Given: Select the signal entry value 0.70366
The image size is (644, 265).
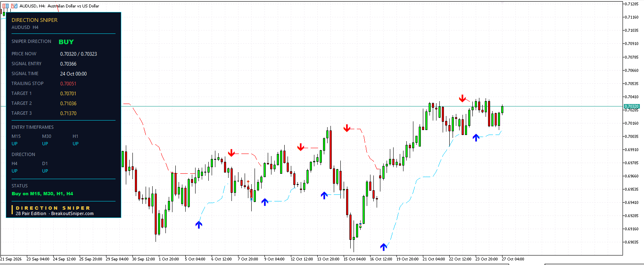Looking at the screenshot, I should coord(68,64).
